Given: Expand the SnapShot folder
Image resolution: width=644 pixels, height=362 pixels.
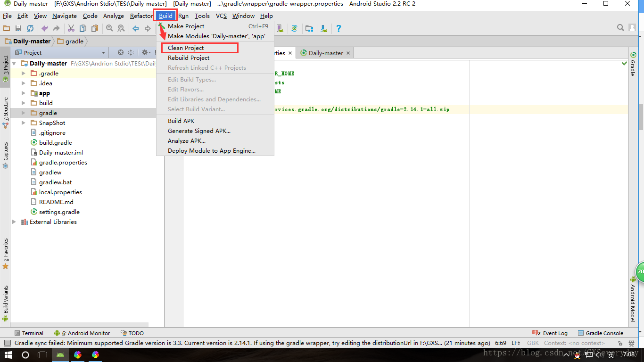Looking at the screenshot, I should point(24,123).
